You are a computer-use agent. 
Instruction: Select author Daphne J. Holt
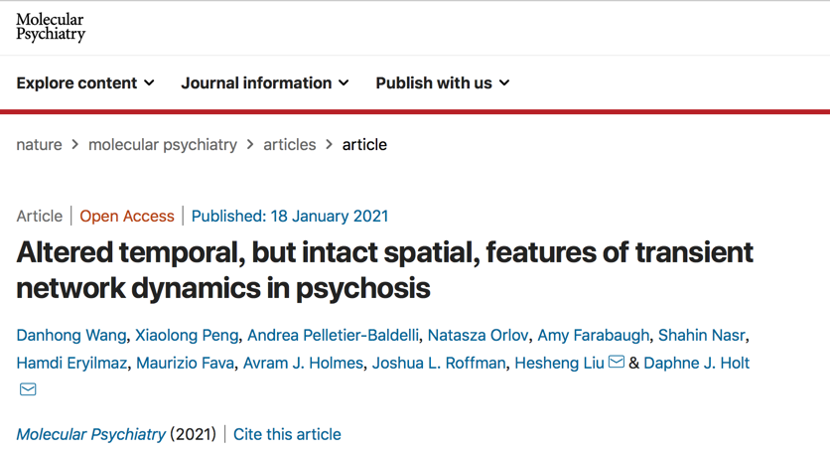(x=696, y=362)
